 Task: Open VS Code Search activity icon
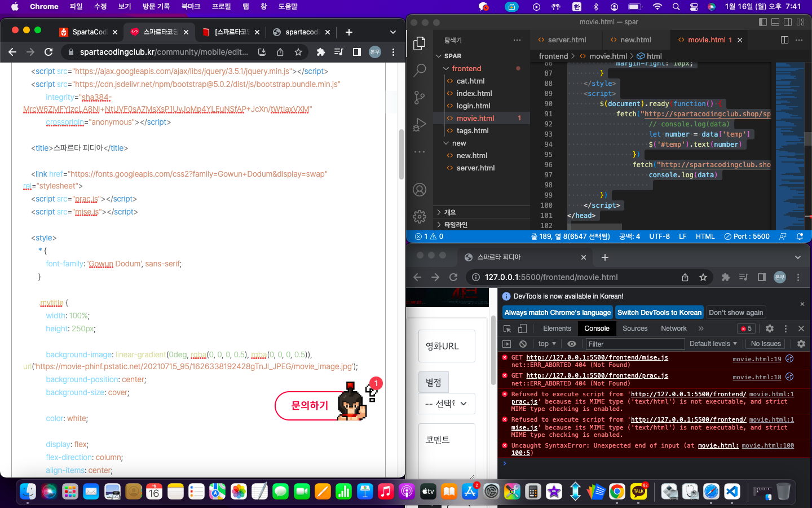(420, 71)
